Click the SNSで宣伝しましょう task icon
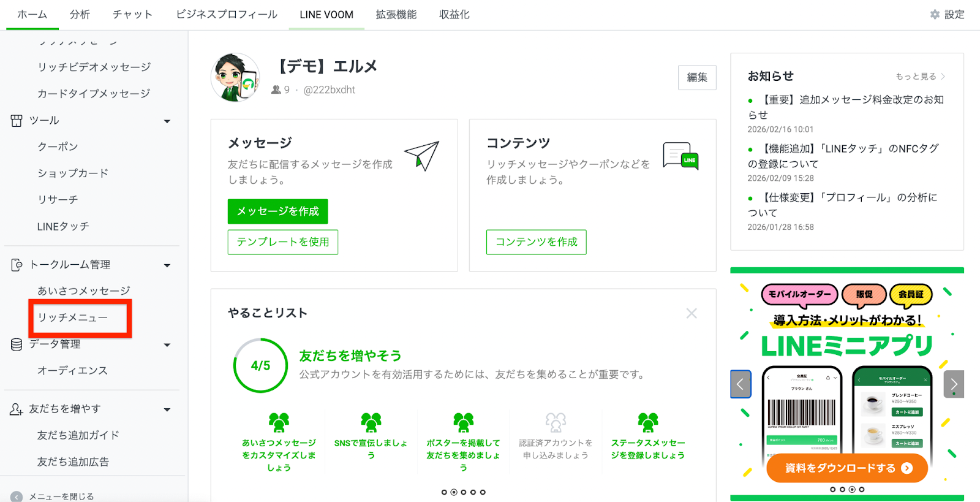The width and height of the screenshot is (980, 502). (371, 422)
